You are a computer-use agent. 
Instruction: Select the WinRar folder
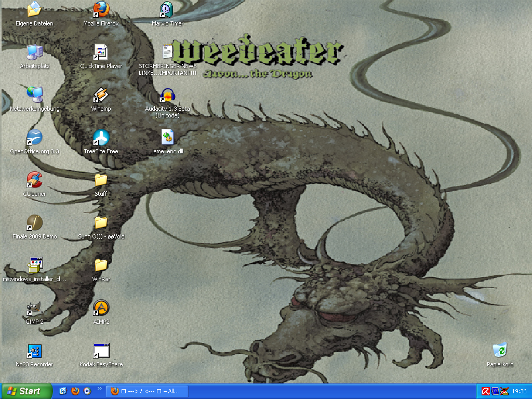click(101, 265)
